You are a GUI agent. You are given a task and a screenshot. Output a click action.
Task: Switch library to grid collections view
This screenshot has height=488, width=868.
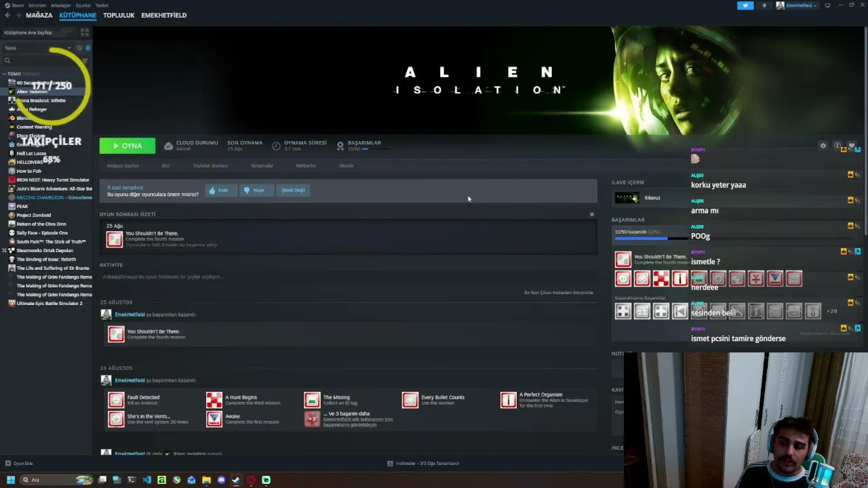pos(84,32)
